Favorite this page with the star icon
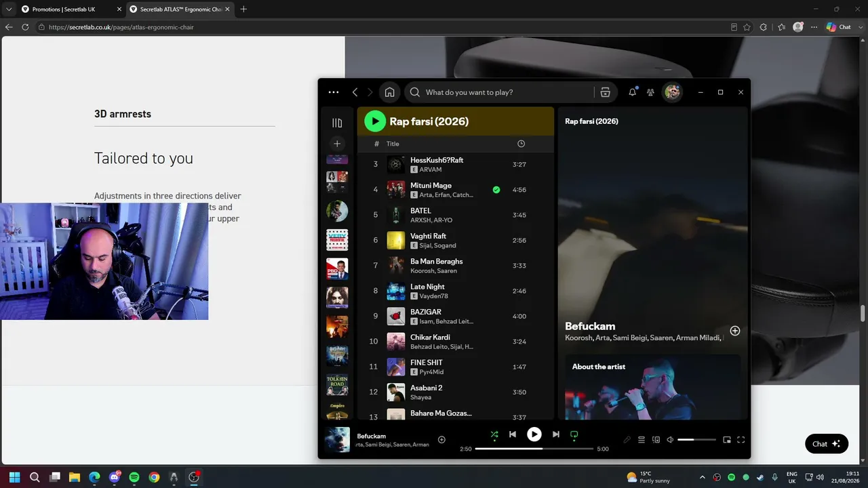The image size is (868, 488). tap(747, 27)
